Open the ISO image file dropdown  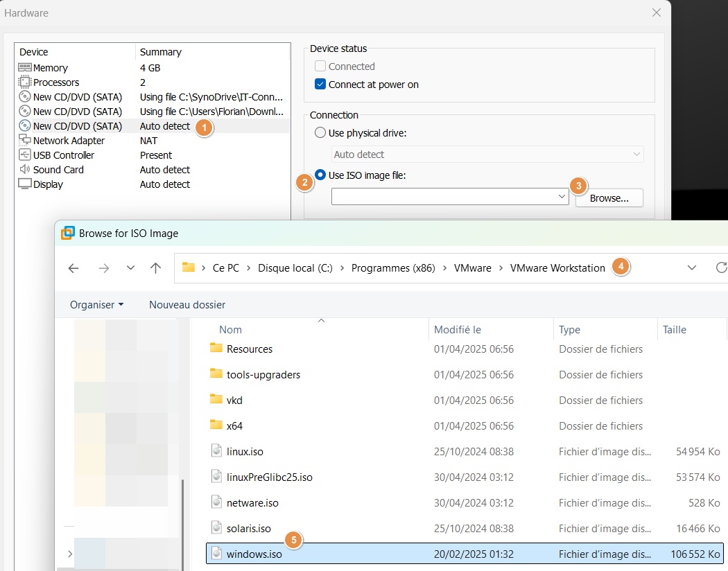[562, 196]
